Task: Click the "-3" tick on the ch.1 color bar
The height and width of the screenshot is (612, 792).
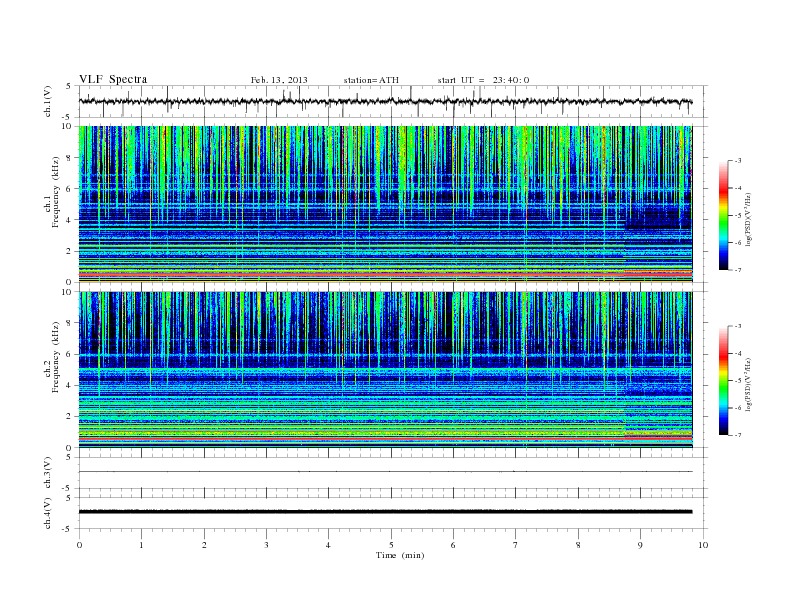Action: click(737, 161)
